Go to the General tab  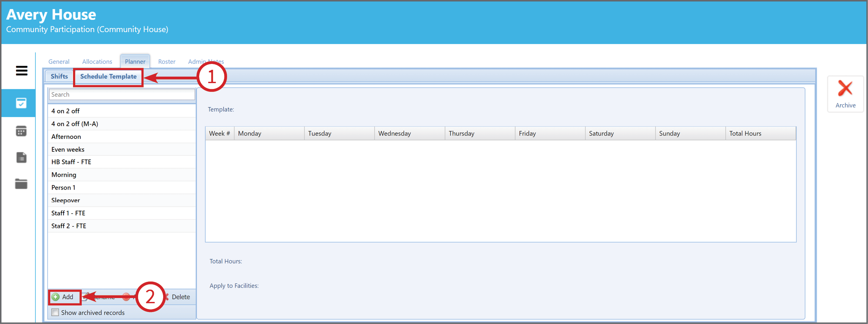[x=59, y=62]
